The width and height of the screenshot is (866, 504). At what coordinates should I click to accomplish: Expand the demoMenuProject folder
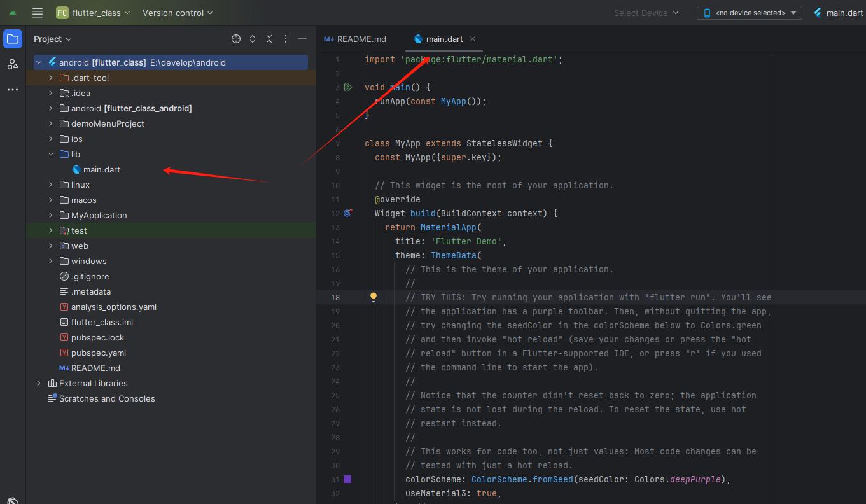point(51,123)
